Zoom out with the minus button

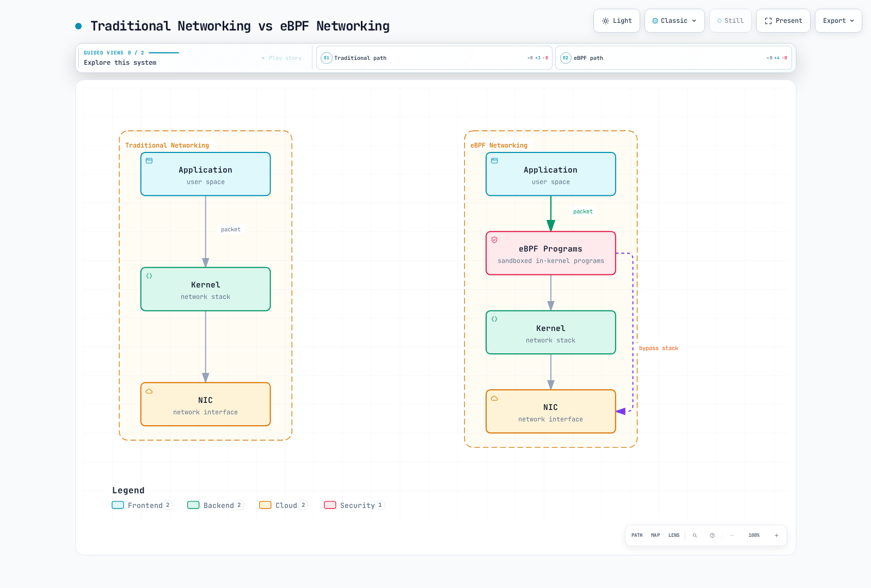pyautogui.click(x=732, y=535)
